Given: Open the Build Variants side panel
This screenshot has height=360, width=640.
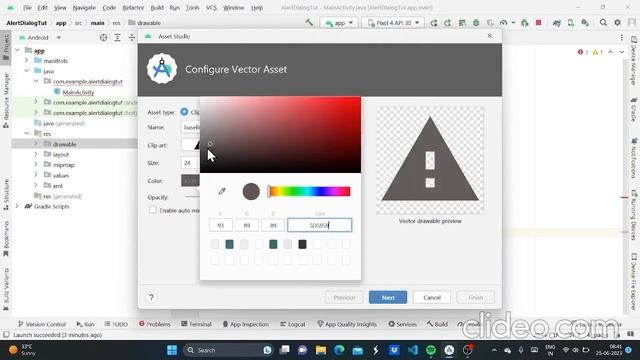Looking at the screenshot, I should [6, 289].
